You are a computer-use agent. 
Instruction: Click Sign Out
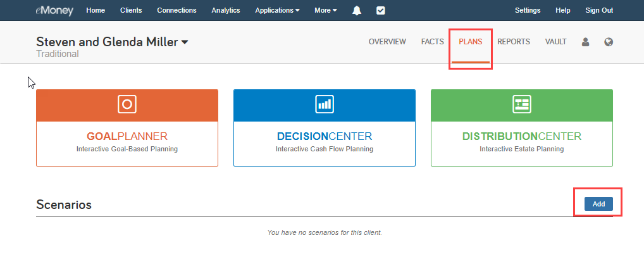599,10
